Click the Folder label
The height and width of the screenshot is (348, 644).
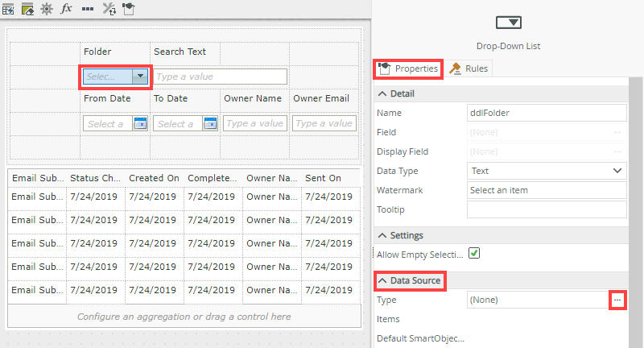pos(97,52)
